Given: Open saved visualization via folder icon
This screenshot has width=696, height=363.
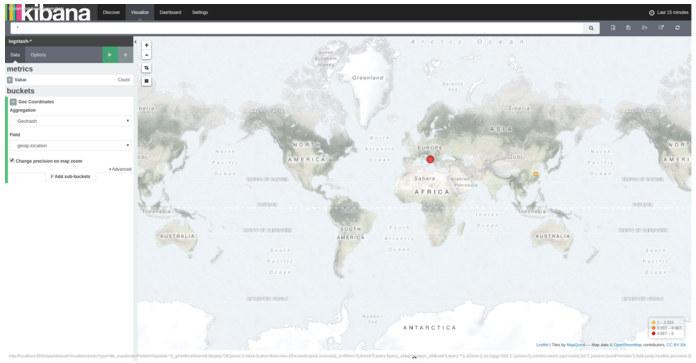Looking at the screenshot, I should 645,28.
